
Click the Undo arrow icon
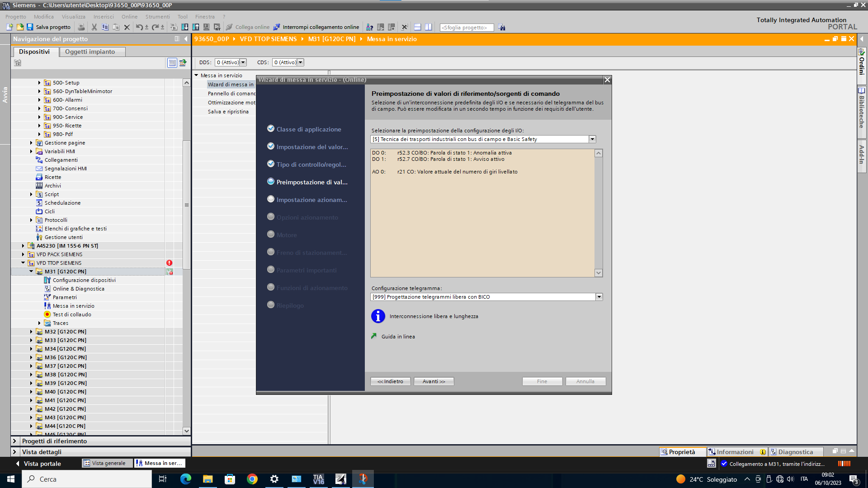139,27
